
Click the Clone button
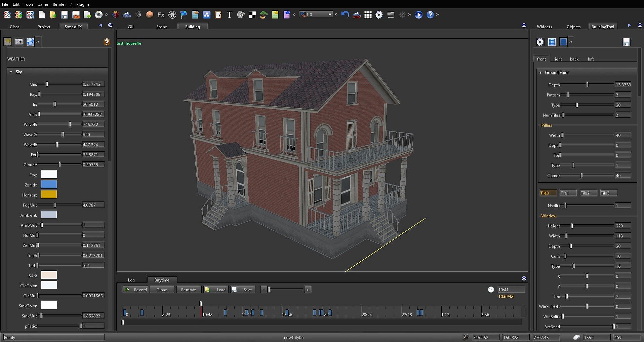(162, 290)
